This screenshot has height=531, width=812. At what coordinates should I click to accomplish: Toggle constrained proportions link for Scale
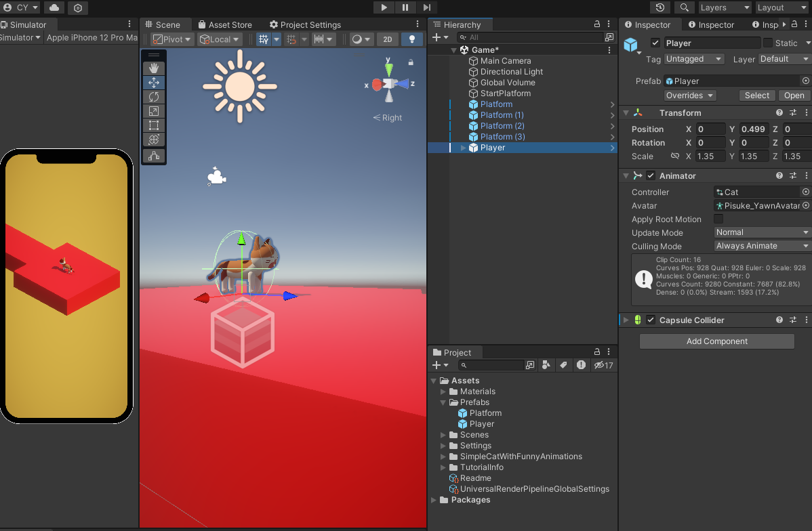[675, 156]
